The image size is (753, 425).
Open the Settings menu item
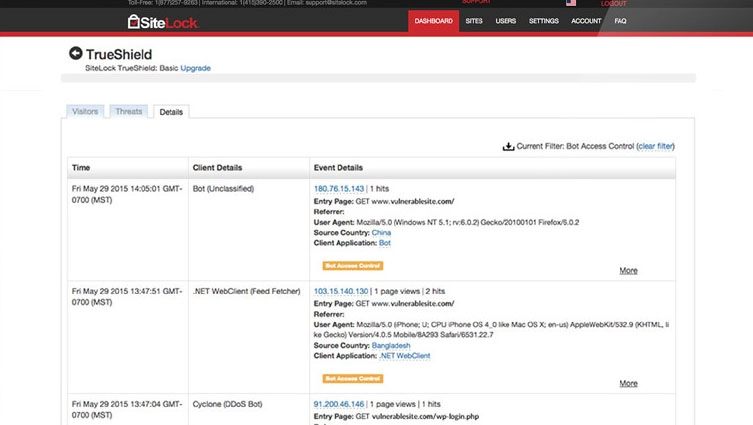544,21
